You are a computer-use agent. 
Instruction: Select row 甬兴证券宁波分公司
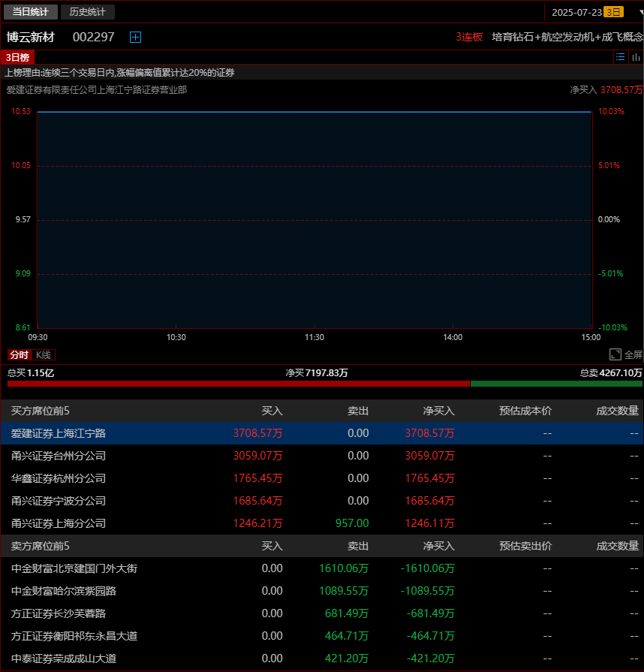pos(322,501)
